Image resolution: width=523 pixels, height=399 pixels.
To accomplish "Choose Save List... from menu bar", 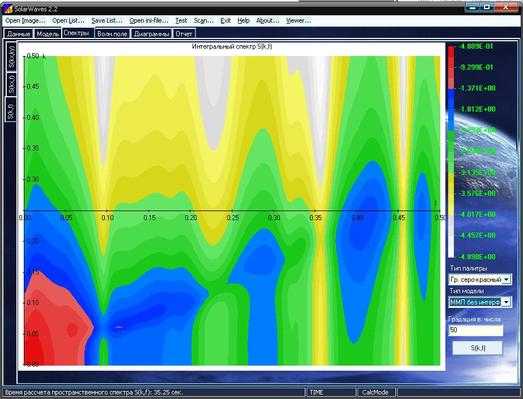I will [x=107, y=21].
